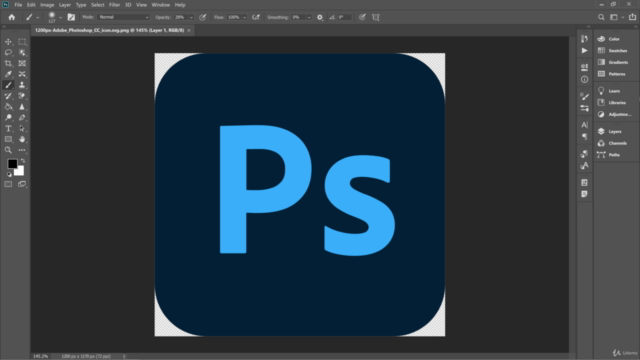Open the Smoothing value dropdown

[x=309, y=17]
